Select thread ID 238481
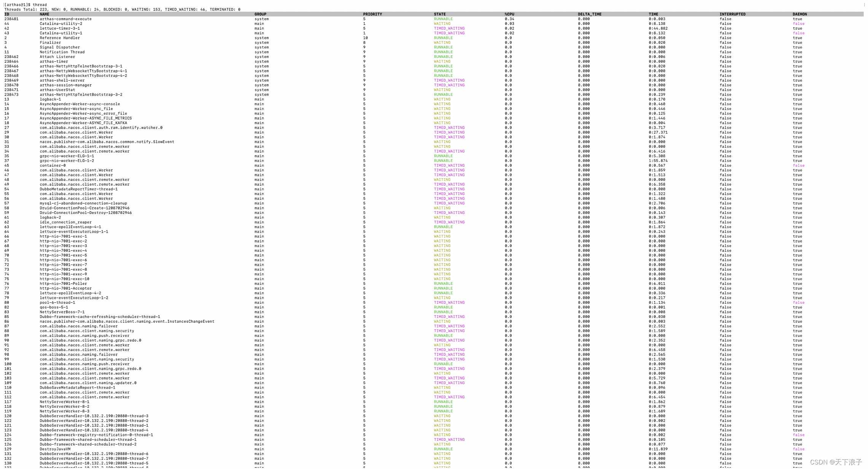This screenshot has width=868, height=469. pyautogui.click(x=11, y=19)
